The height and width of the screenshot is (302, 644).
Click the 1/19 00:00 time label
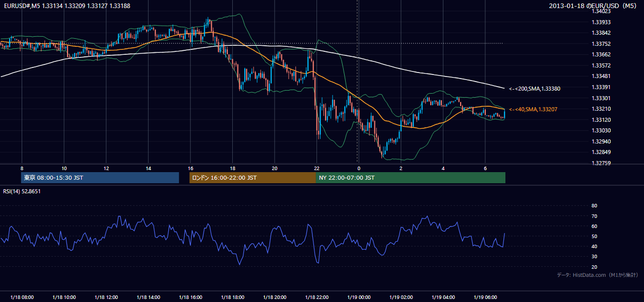pos(359,297)
